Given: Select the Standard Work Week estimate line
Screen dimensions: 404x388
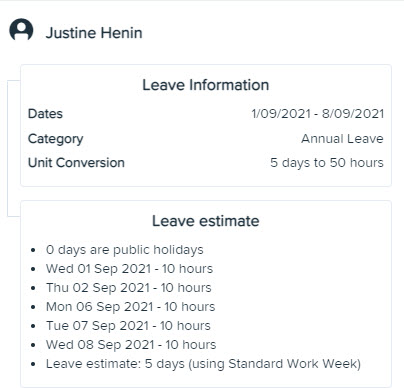Looking at the screenshot, I should 203,364.
